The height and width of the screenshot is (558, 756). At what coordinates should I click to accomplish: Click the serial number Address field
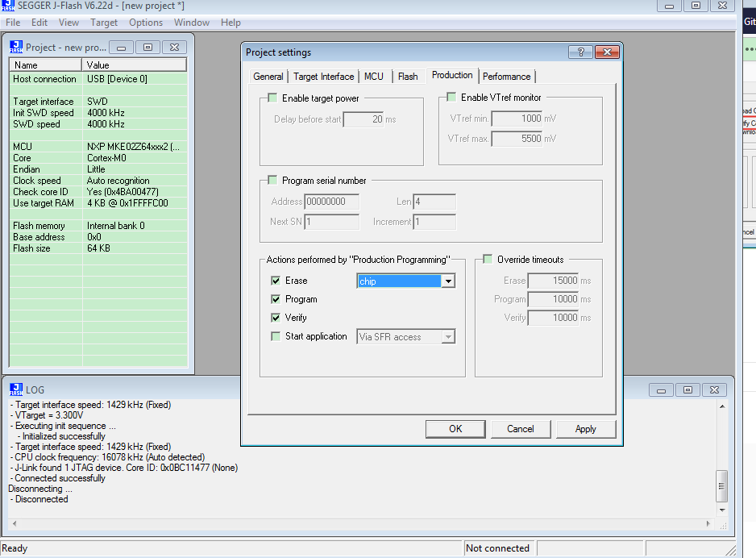[332, 202]
